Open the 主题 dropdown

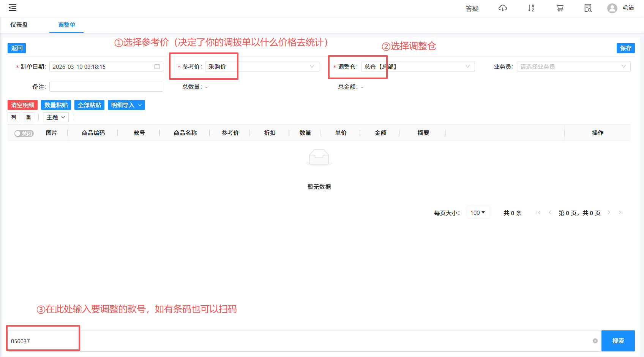(x=55, y=117)
